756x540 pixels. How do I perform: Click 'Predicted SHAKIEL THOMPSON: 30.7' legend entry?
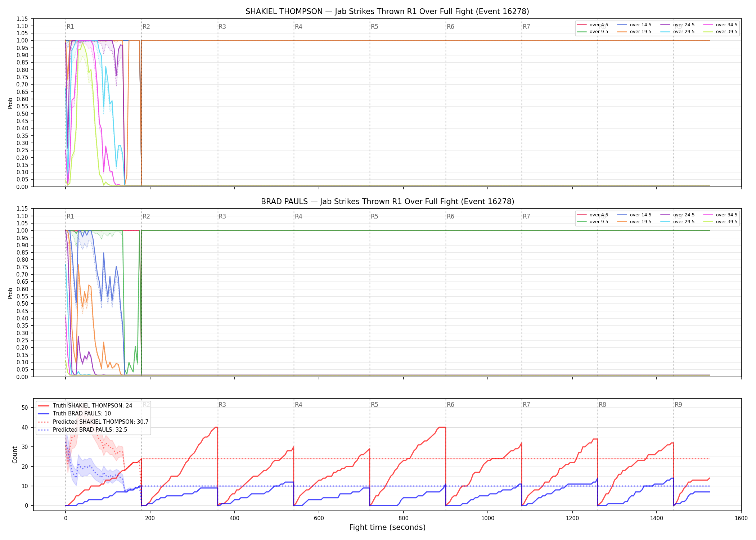(93, 422)
